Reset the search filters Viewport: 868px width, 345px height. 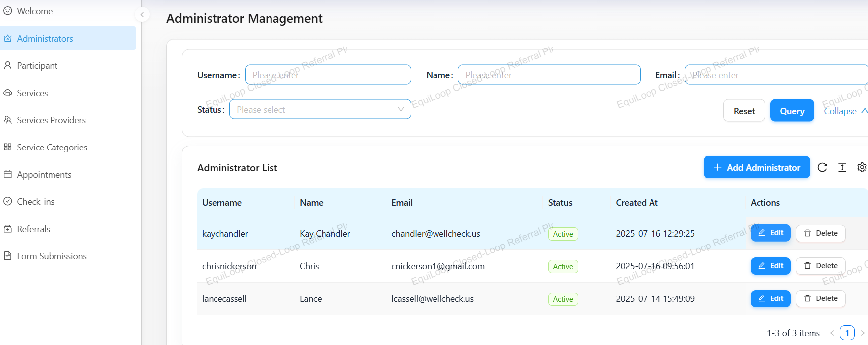(744, 111)
